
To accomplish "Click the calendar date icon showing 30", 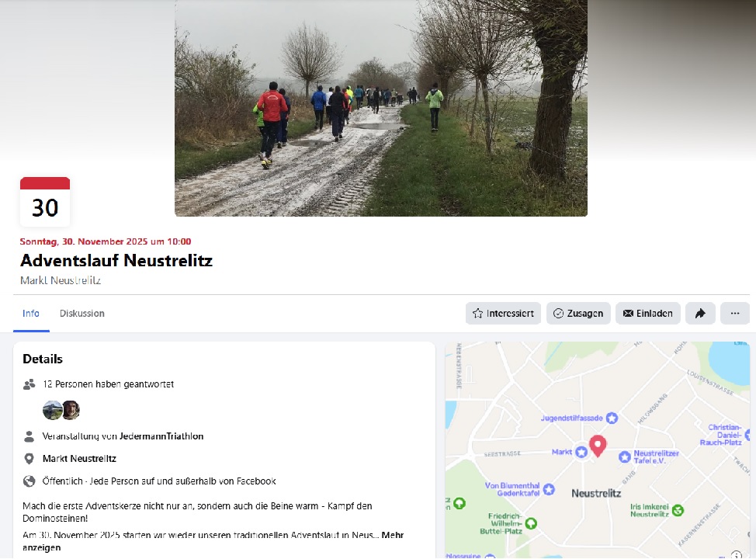I will pos(45,202).
